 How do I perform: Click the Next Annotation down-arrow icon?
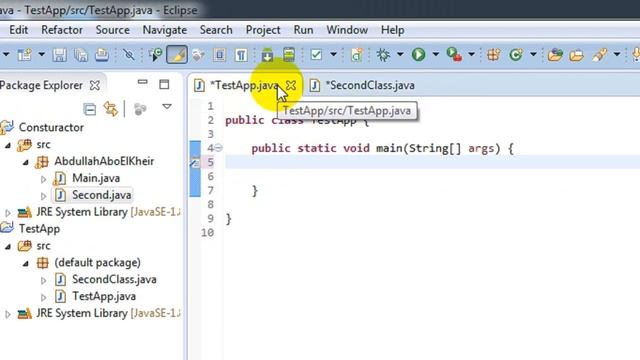[x=267, y=55]
